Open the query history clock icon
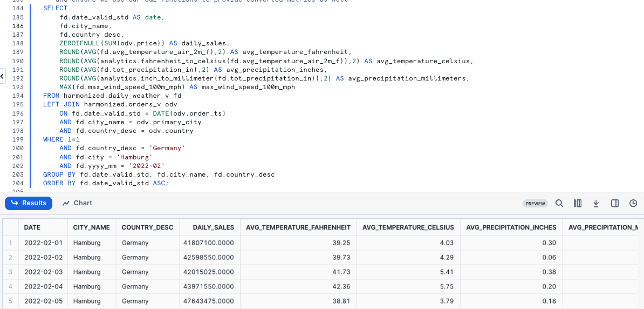The width and height of the screenshot is (644, 309). [x=633, y=203]
